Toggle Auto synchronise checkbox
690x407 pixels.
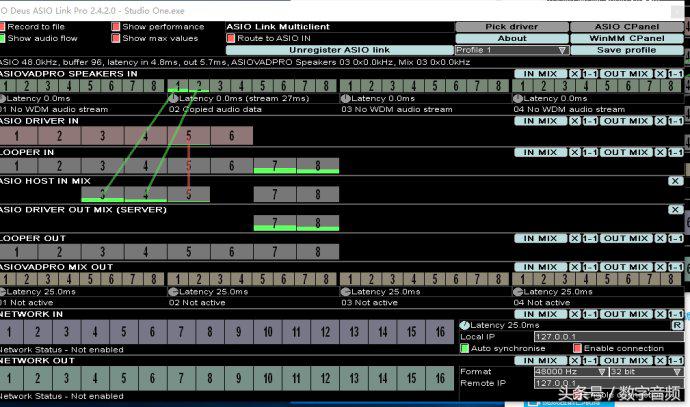tap(464, 348)
